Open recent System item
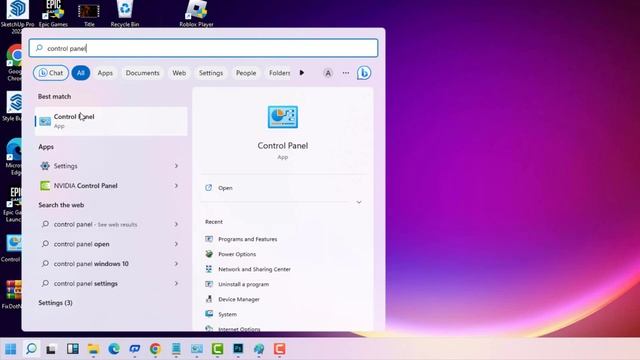 click(227, 314)
